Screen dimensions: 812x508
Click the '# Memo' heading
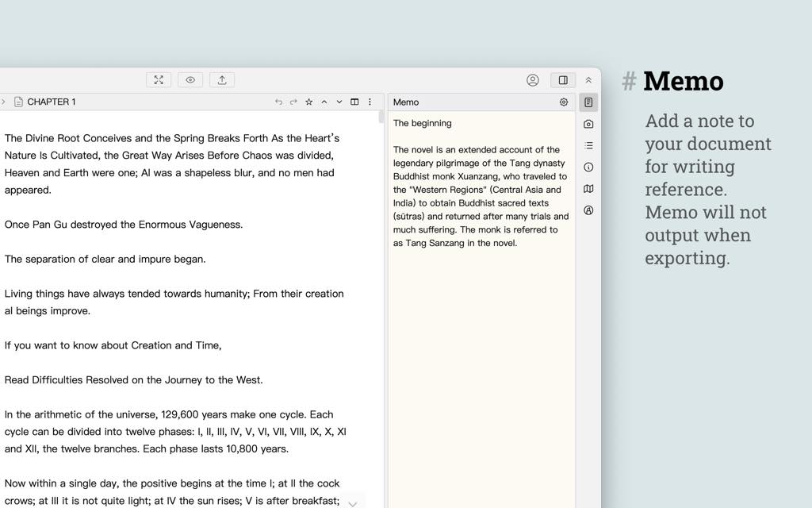click(x=672, y=82)
